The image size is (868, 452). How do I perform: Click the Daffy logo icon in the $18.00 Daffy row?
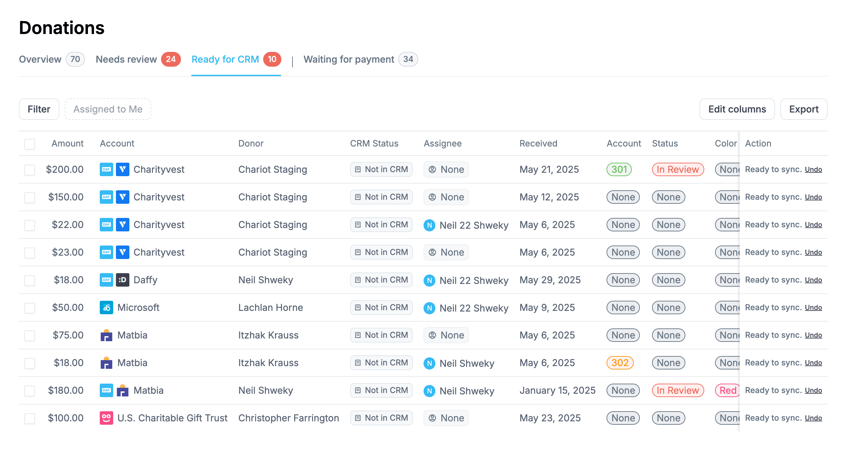[x=122, y=280]
